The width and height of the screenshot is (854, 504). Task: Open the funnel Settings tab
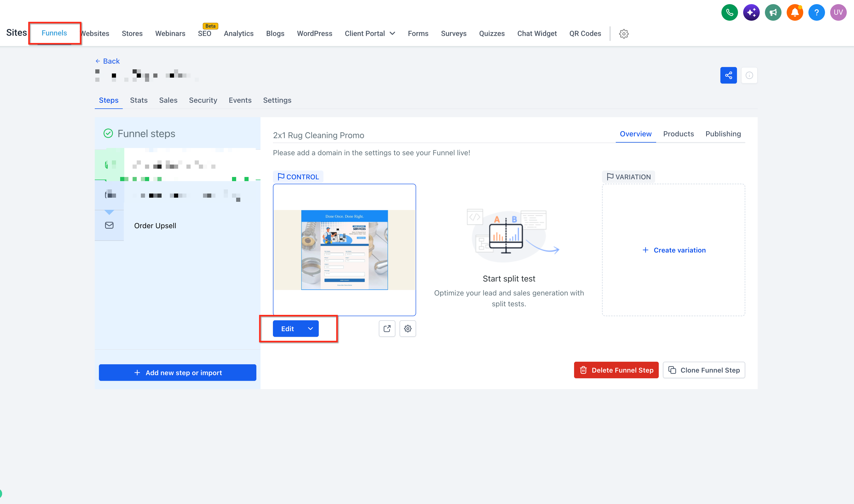[x=277, y=100]
